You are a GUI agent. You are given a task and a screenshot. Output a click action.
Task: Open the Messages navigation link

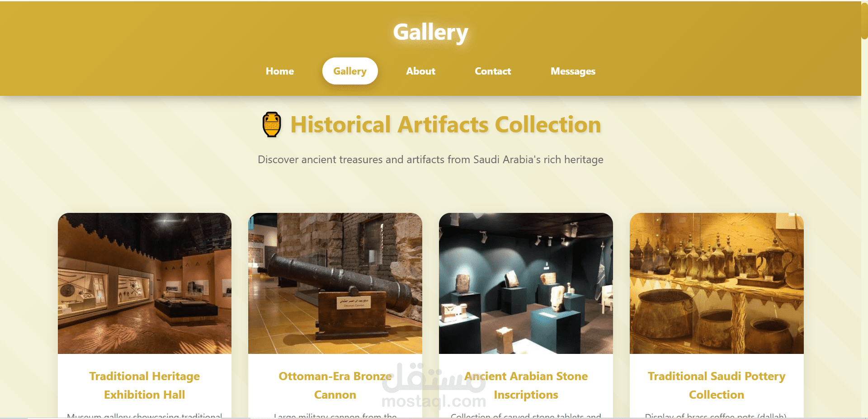(573, 71)
